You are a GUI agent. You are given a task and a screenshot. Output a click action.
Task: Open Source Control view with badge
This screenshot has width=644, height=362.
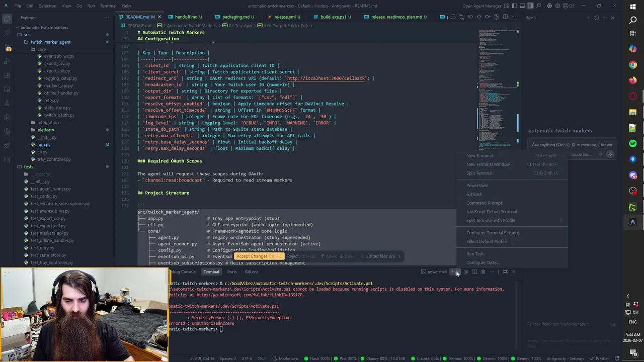coord(7,47)
